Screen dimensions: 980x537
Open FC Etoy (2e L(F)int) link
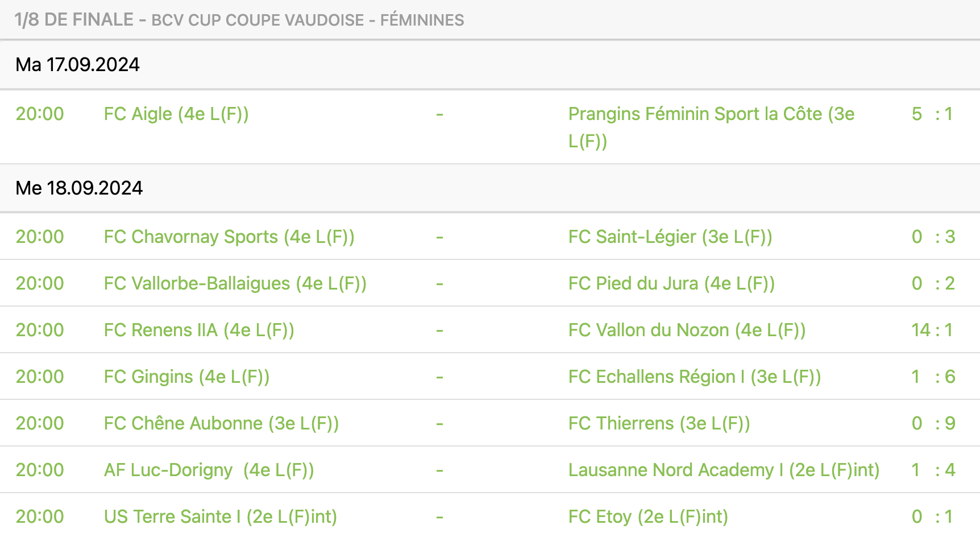[x=648, y=517]
